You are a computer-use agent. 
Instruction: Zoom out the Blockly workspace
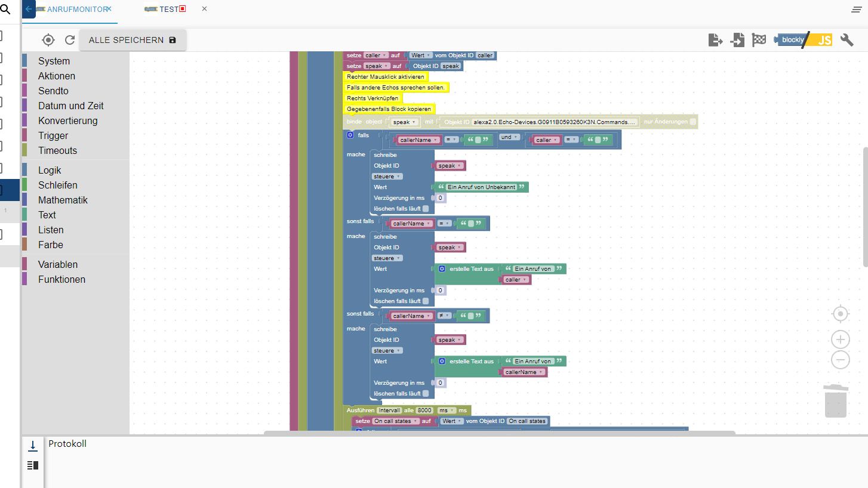[x=840, y=360]
